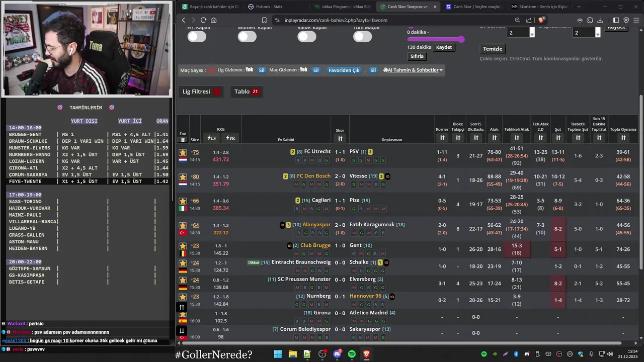The image size is (644, 362).
Task: Click the LV lightning sort button
Action: tap(212, 138)
